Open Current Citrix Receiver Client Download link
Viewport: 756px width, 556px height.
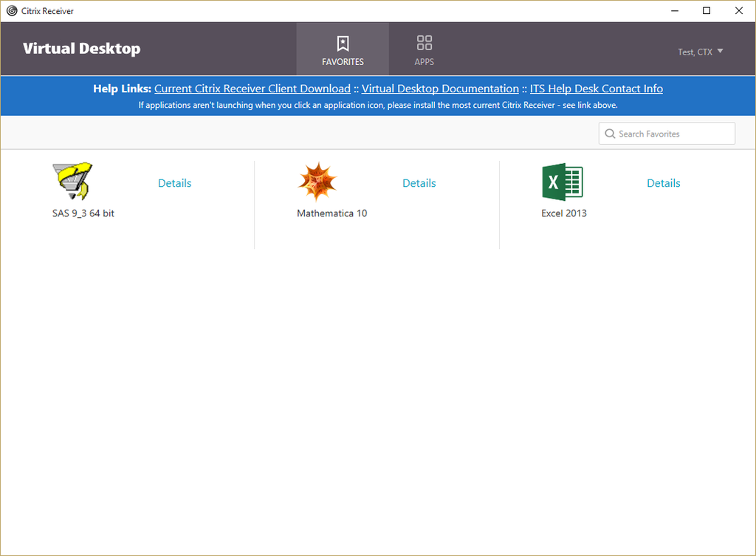click(x=252, y=88)
